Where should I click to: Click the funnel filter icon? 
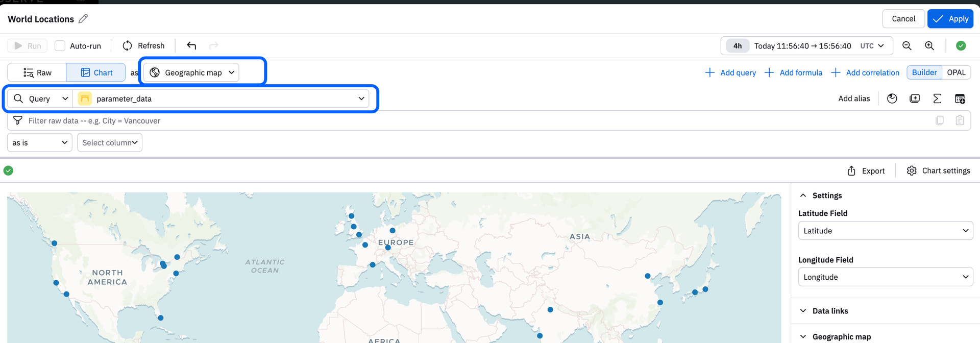[18, 120]
